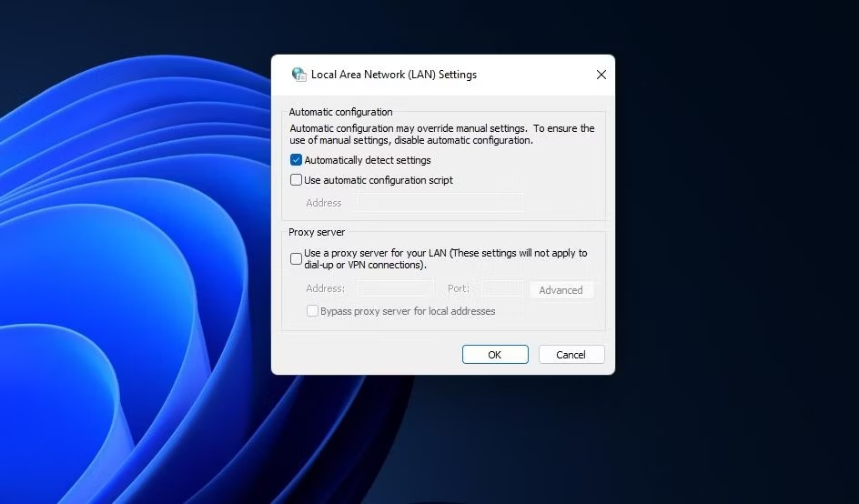
Task: Uncheck Automatically detect settings
Action: click(296, 160)
